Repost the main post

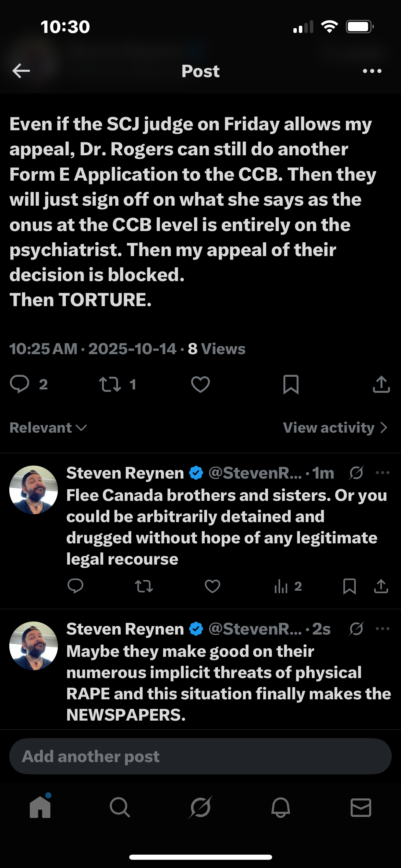tap(110, 384)
